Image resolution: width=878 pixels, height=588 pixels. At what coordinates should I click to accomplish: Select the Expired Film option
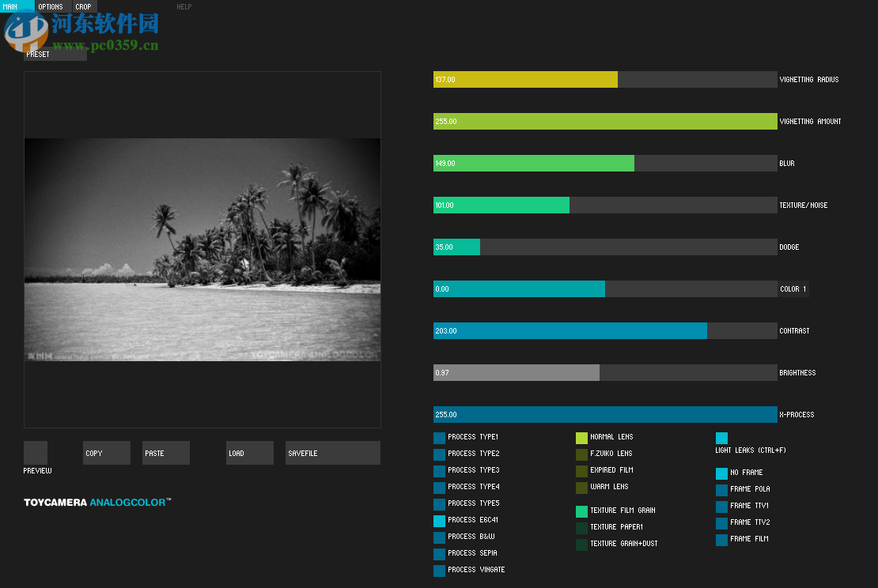(582, 471)
